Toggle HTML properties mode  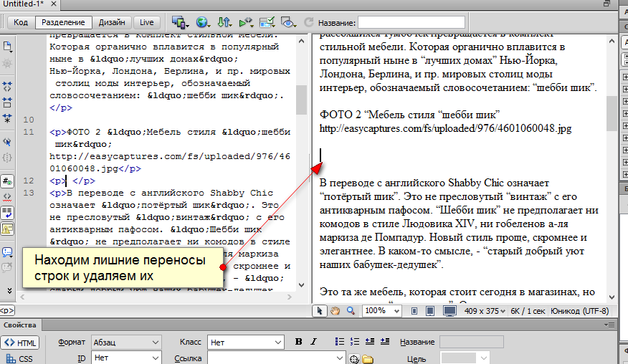20,343
